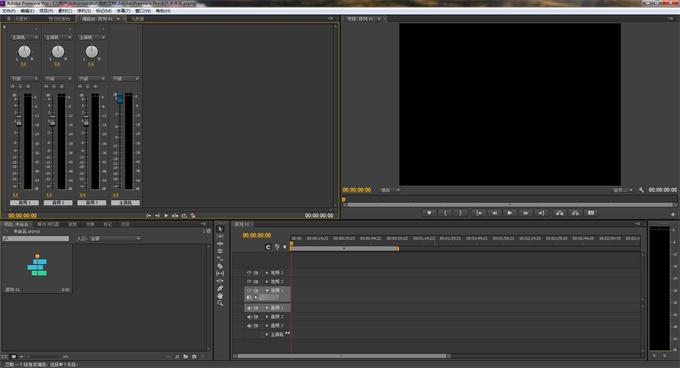Expand Audio 3 track triangle
This screenshot has width=680, height=368.
click(267, 325)
